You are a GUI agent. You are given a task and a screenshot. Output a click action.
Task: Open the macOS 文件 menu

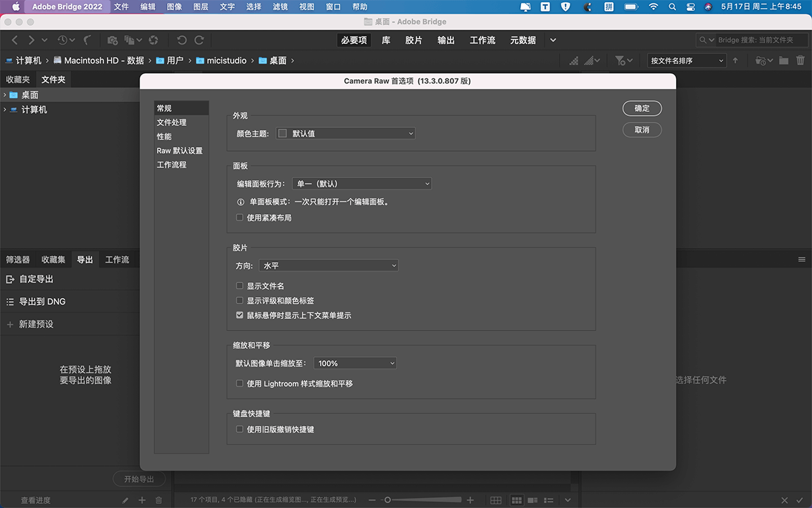pyautogui.click(x=121, y=7)
